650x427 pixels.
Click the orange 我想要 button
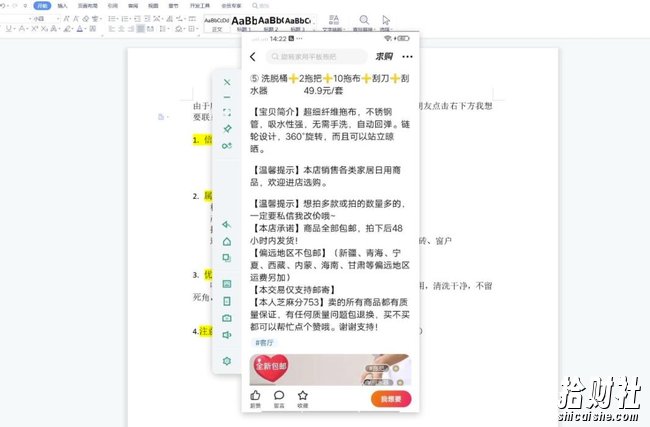coord(391,399)
